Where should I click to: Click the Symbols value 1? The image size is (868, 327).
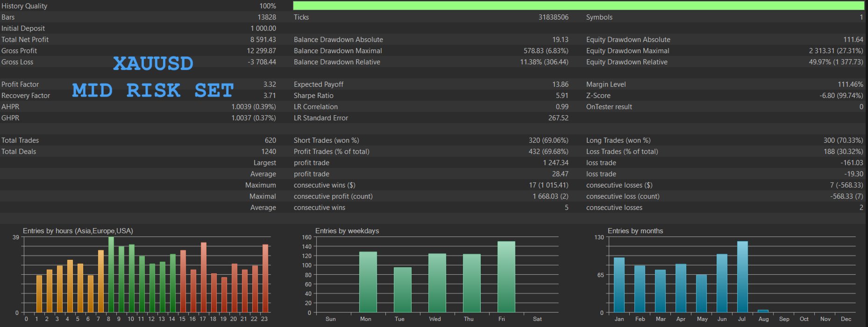point(861,17)
